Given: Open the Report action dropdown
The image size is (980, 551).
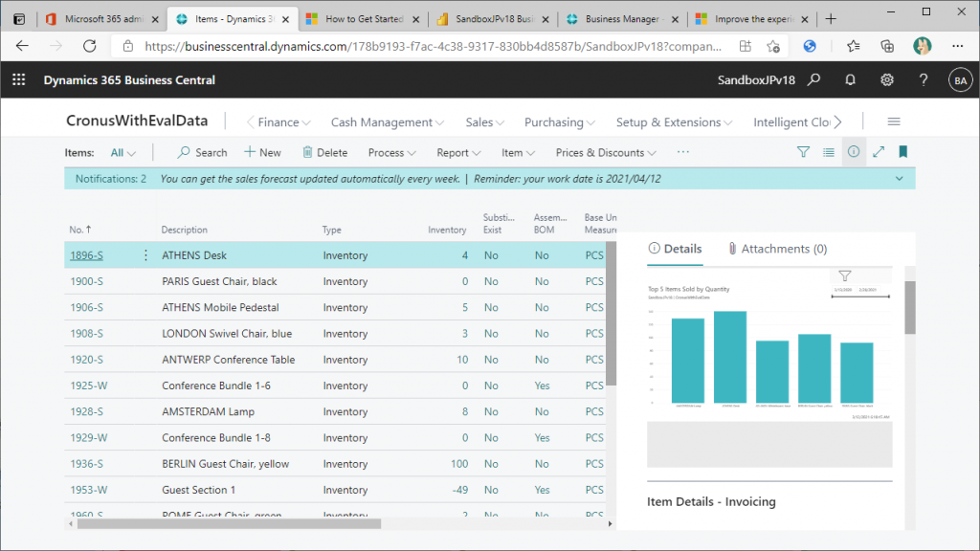Looking at the screenshot, I should tap(458, 152).
